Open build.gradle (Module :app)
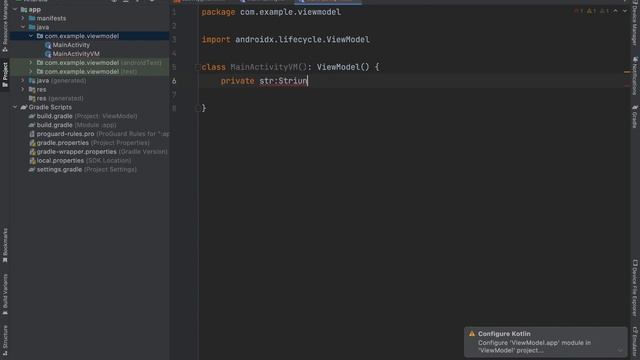The height and width of the screenshot is (360, 640). (72, 125)
